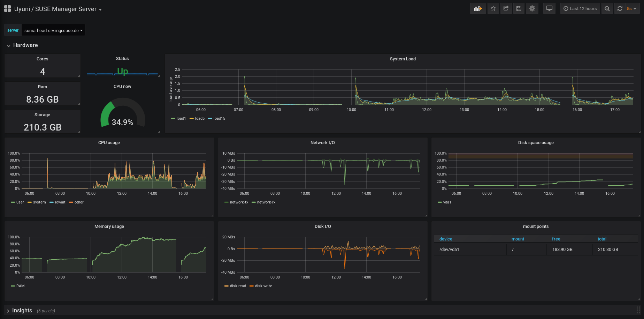Open the Disk space usage panel title menu
This screenshot has width=644, height=319.
point(536,143)
